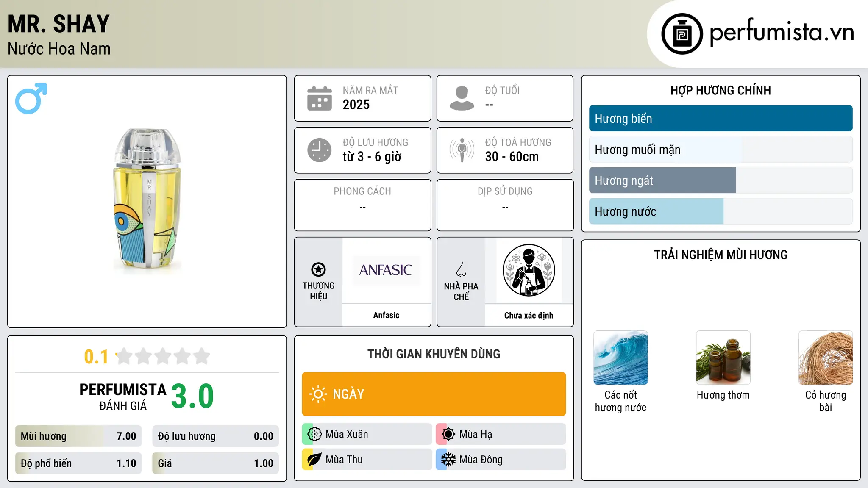Click the Hương muối mặn accord bar
This screenshot has height=488, width=868.
(721, 150)
